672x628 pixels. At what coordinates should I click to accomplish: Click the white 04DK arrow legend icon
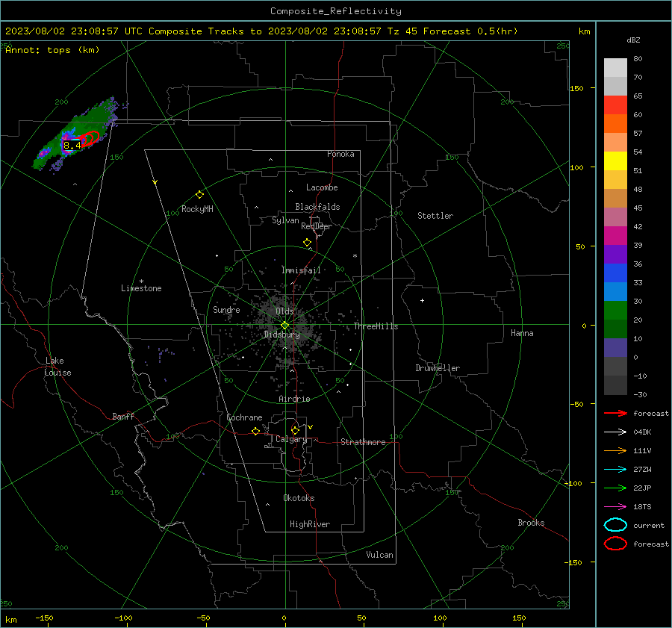[615, 432]
